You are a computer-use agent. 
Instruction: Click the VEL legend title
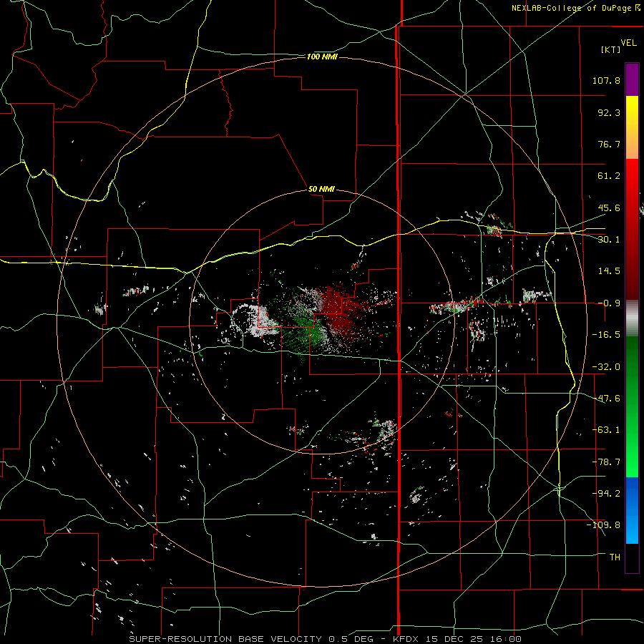pos(628,43)
